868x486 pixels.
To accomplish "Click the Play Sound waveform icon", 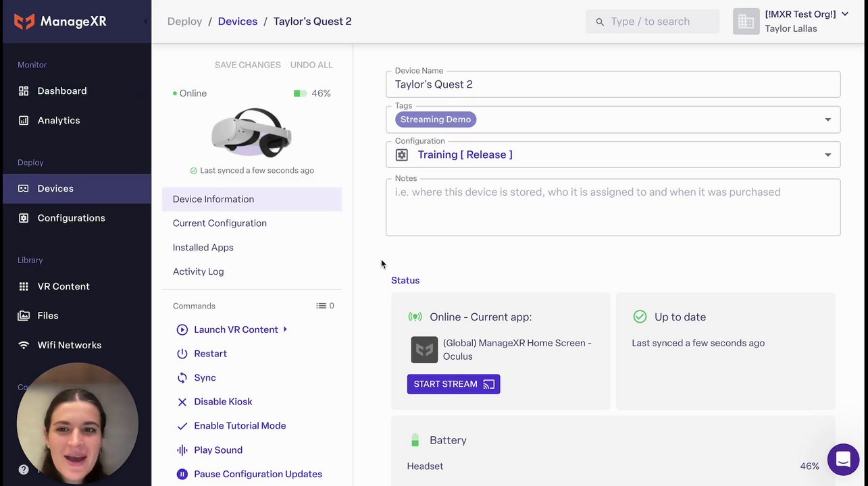I will 182,450.
